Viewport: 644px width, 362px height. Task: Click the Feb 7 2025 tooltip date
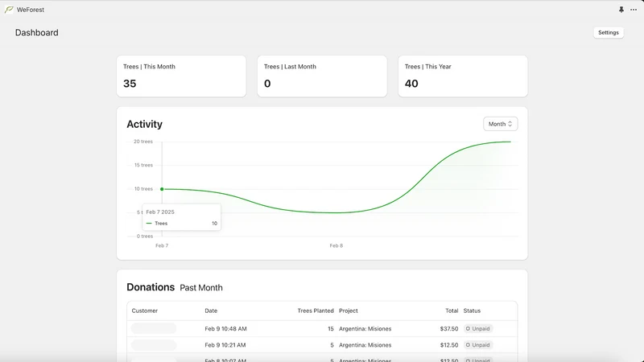click(x=160, y=212)
